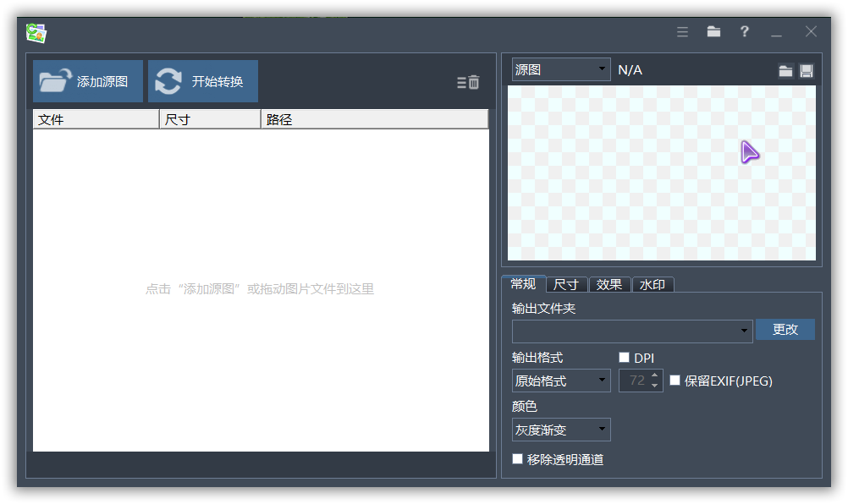This screenshot has width=848, height=504.
Task: Check the 移除透明通道 checkbox
Action: point(518,459)
